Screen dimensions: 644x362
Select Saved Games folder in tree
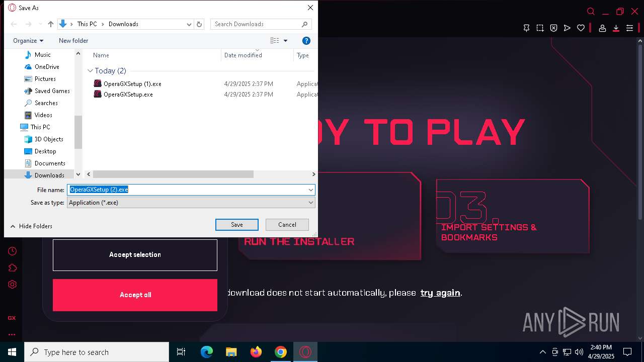pos(52,91)
